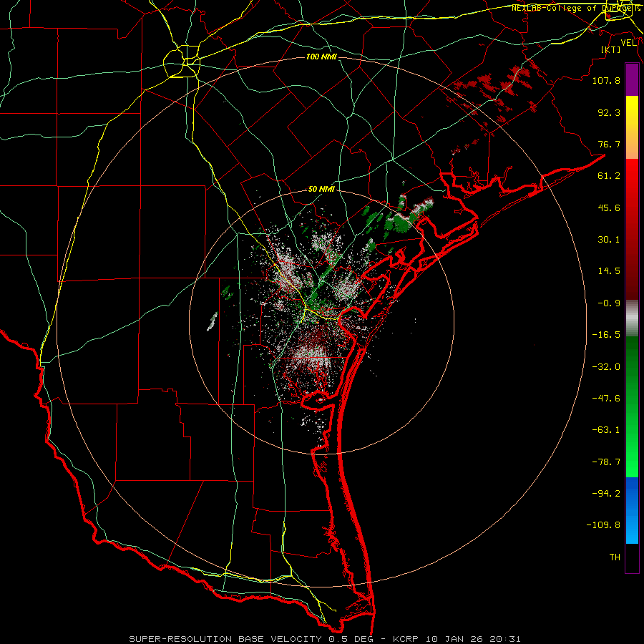Viewport: 644px width, 644px height.
Task: Select the 45.6 legend value
Action: click(x=609, y=208)
